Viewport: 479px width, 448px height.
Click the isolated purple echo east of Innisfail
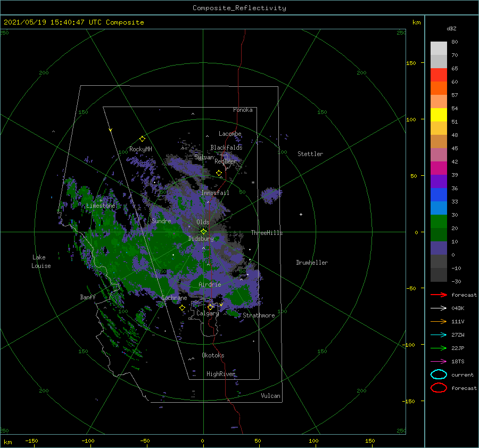271,195
